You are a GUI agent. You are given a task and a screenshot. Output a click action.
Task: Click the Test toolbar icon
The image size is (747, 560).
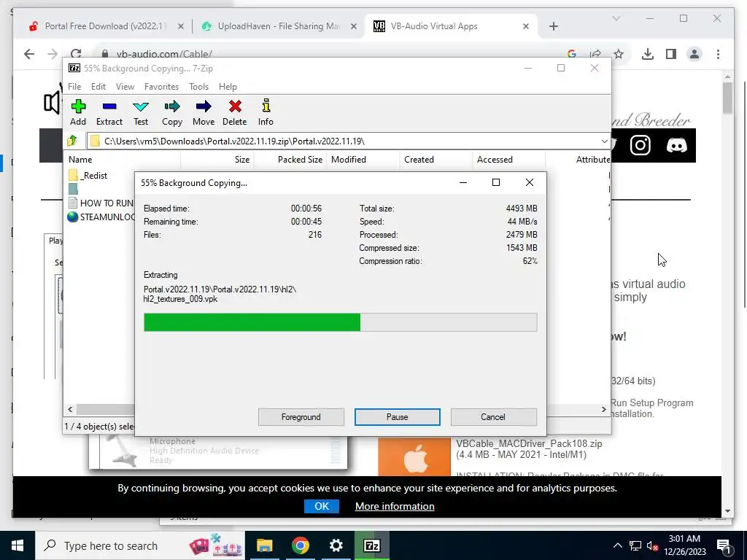click(141, 112)
